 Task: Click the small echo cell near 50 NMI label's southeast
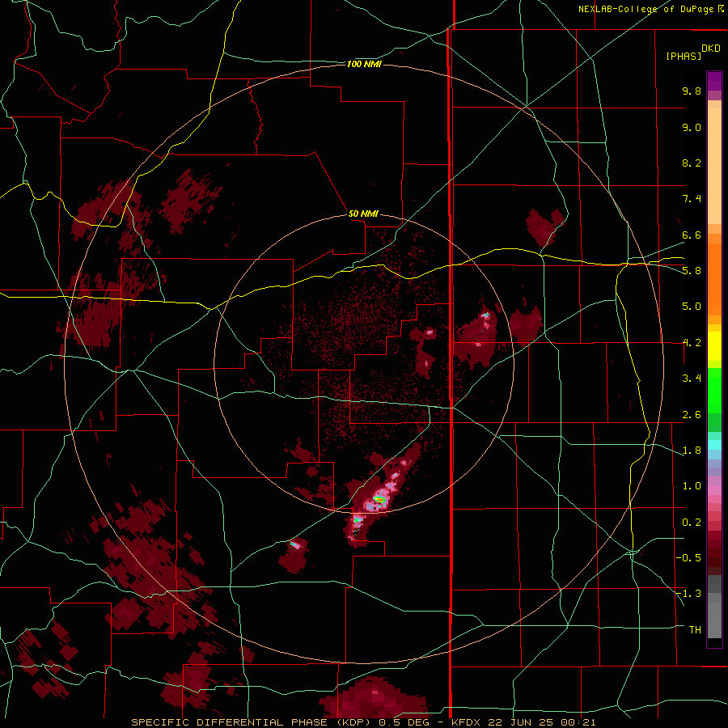(429, 332)
